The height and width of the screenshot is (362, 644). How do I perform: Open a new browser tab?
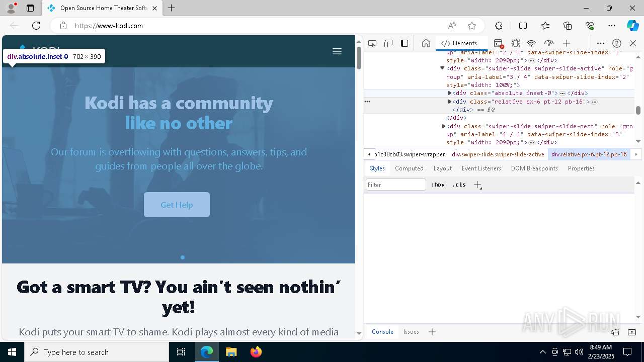coord(172,8)
